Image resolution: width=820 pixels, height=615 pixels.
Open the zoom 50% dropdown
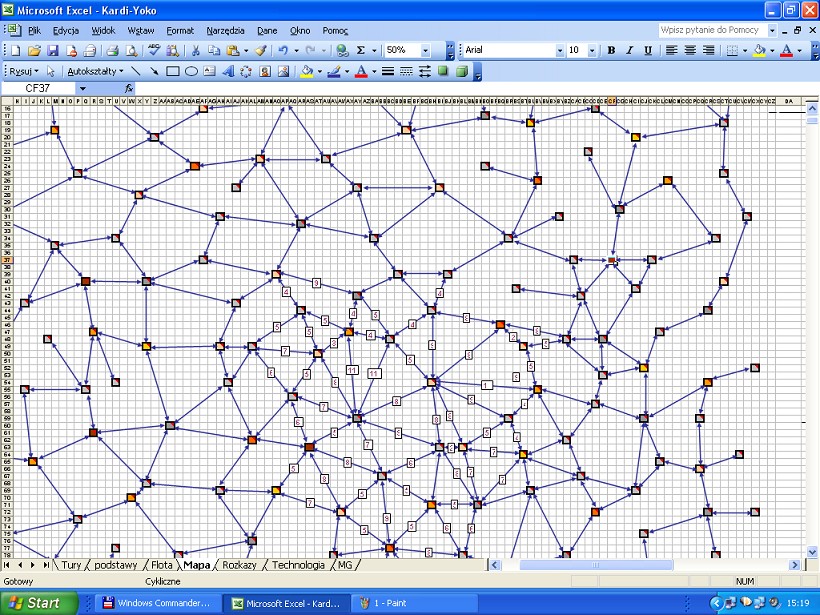coord(425,51)
